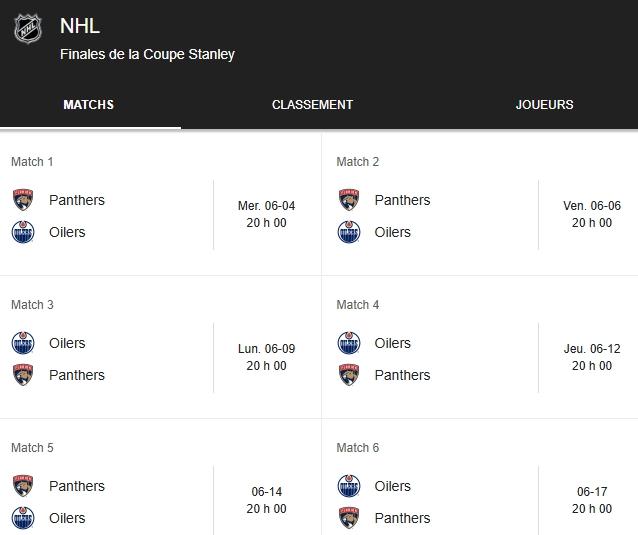Click Oilers logo in Match 3

(23, 343)
